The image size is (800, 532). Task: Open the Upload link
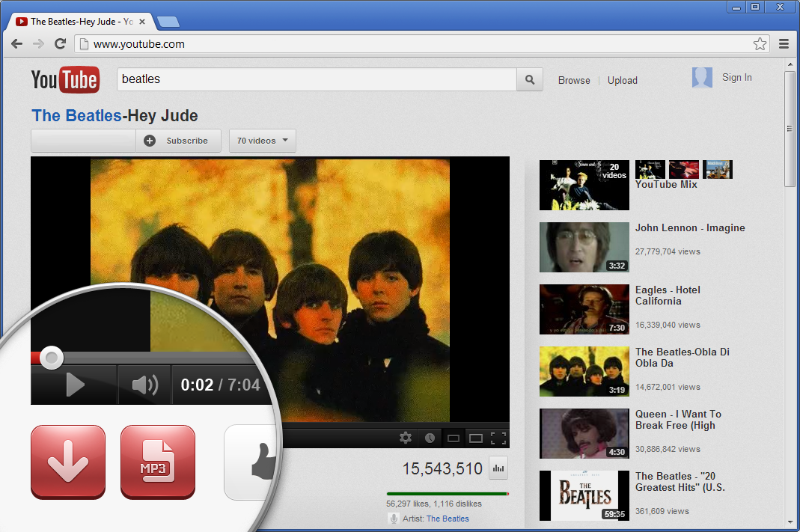pyautogui.click(x=623, y=81)
